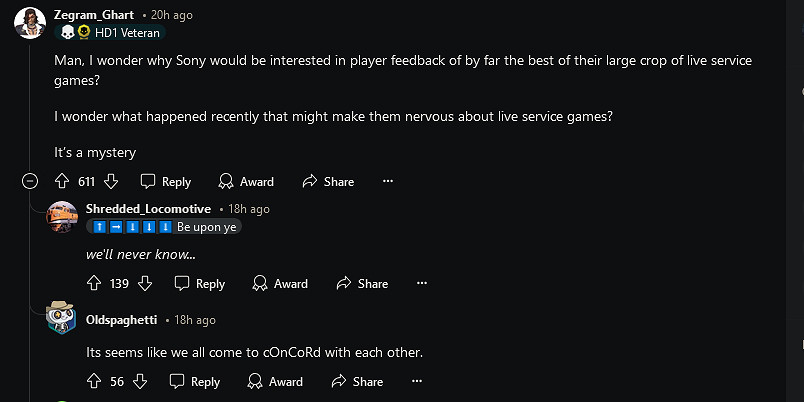Collapse Zegram_Ghart's comment thread
The image size is (804, 402).
pyautogui.click(x=30, y=181)
